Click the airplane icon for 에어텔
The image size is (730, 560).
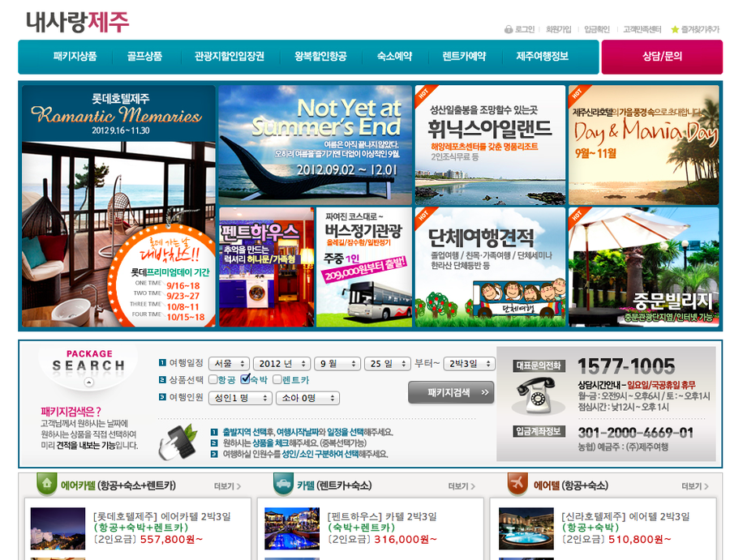(517, 484)
